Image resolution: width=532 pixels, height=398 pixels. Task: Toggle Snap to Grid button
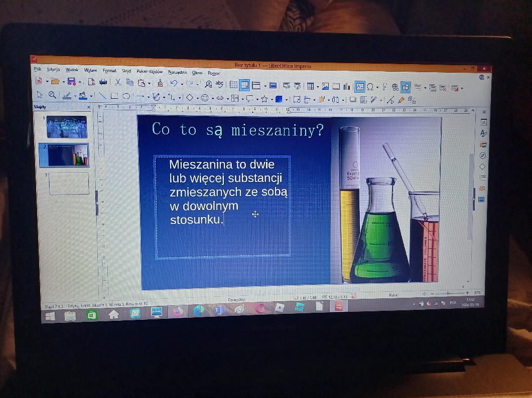tap(244, 85)
